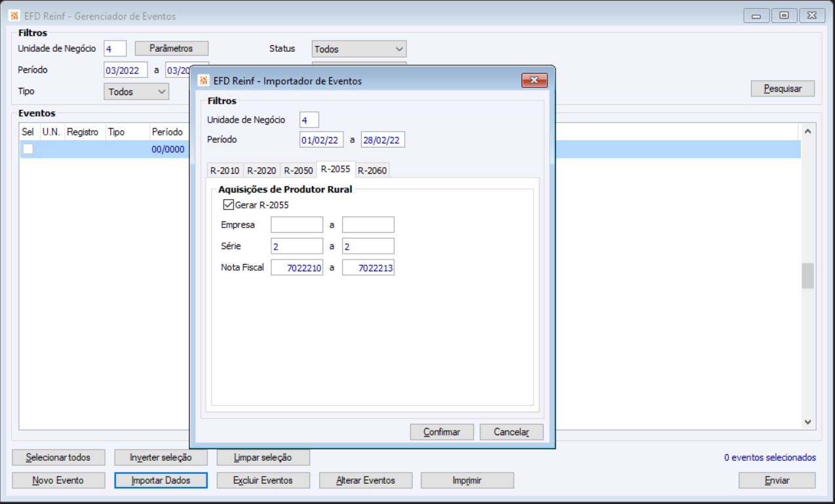Open the Status dropdown set to Todos
The height and width of the screenshot is (504, 835).
(359, 48)
